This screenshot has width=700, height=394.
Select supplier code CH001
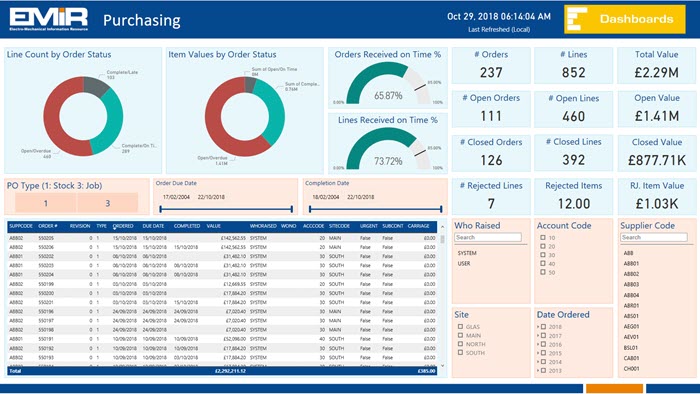click(631, 369)
